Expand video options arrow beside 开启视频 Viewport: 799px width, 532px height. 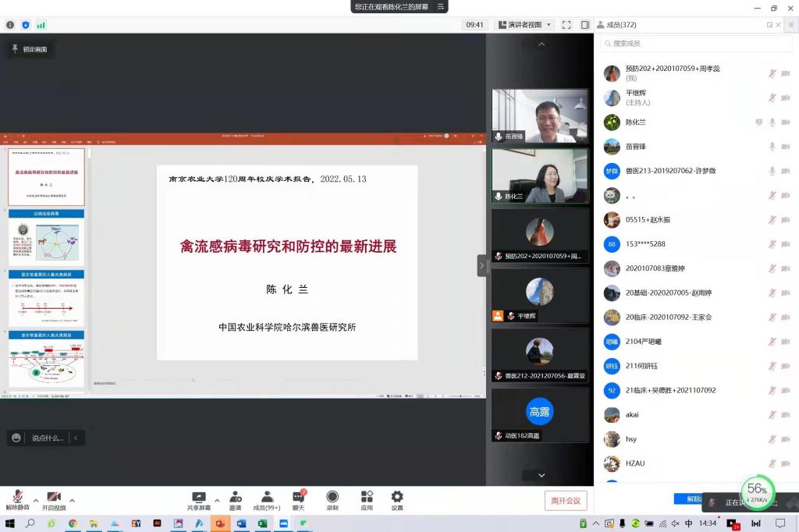click(x=73, y=500)
